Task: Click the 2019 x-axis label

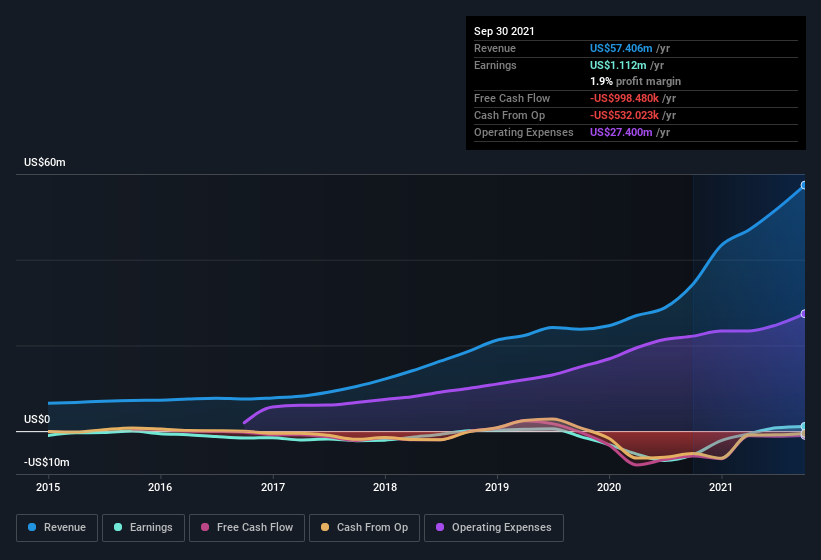Action: [497, 487]
